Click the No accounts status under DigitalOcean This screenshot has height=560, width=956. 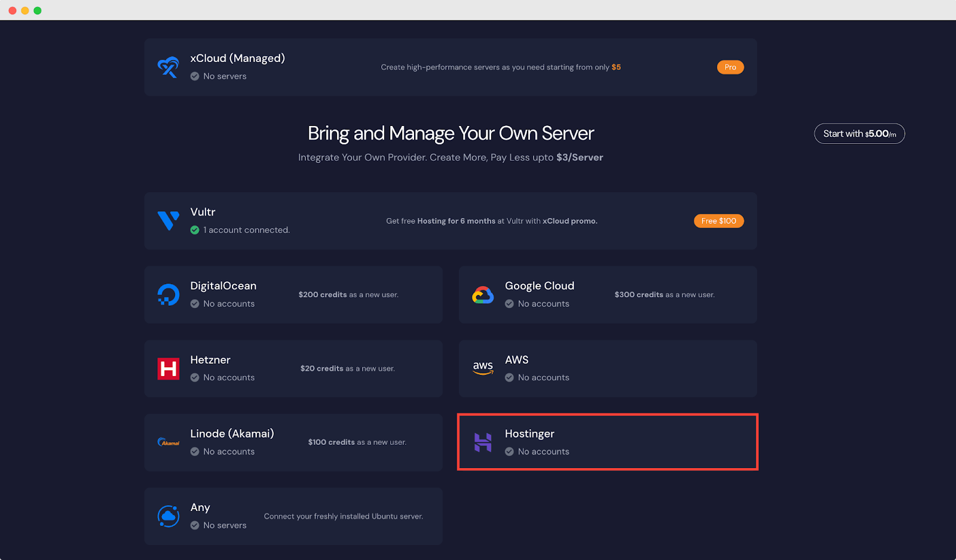point(228,303)
